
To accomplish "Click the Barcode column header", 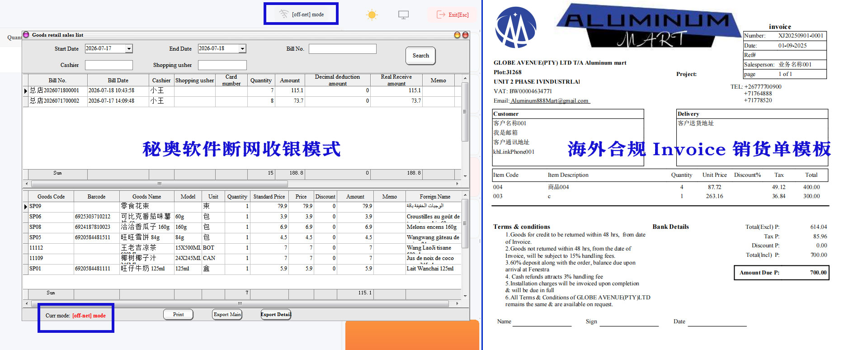I will point(96,197).
